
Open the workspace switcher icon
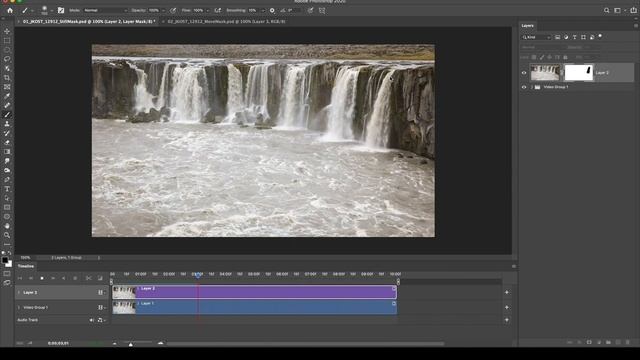point(618,11)
